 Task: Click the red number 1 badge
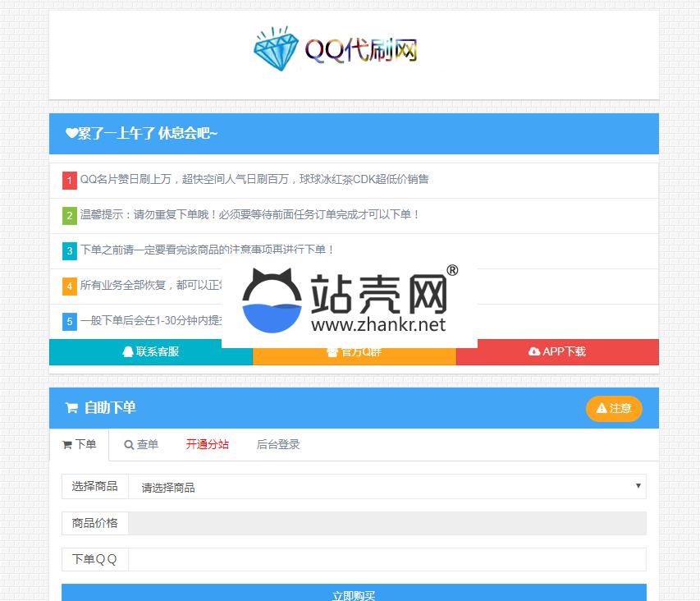(70, 180)
